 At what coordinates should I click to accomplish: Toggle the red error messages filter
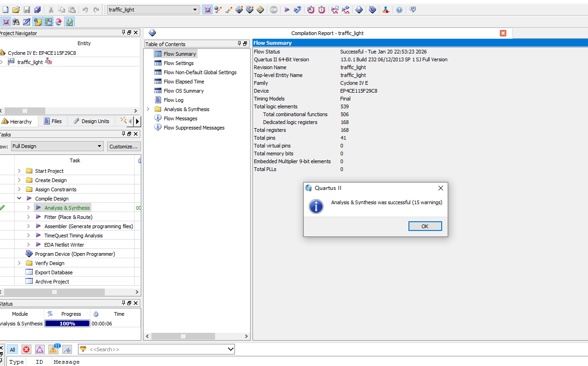[26, 349]
